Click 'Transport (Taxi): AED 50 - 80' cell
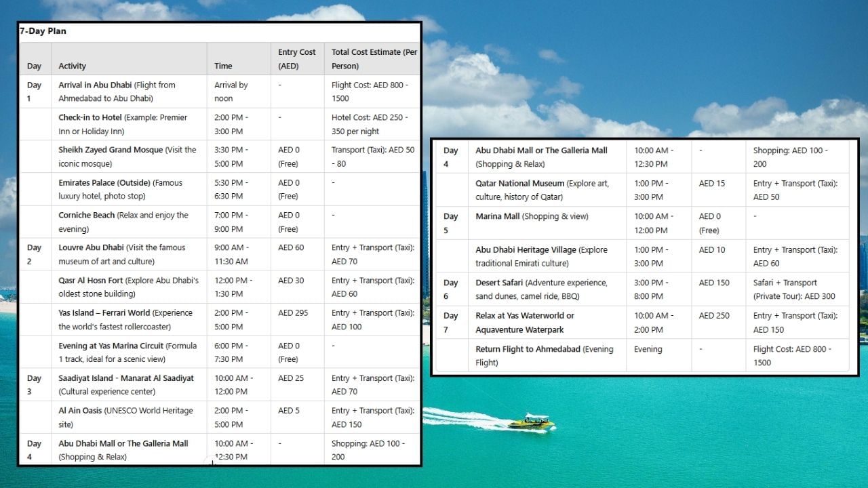The image size is (868, 488). [x=373, y=157]
